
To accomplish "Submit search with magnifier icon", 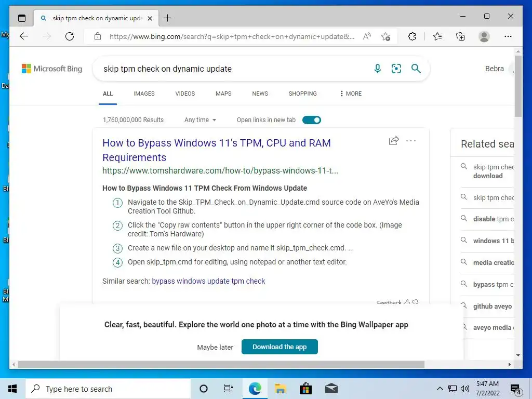I will click(x=416, y=69).
